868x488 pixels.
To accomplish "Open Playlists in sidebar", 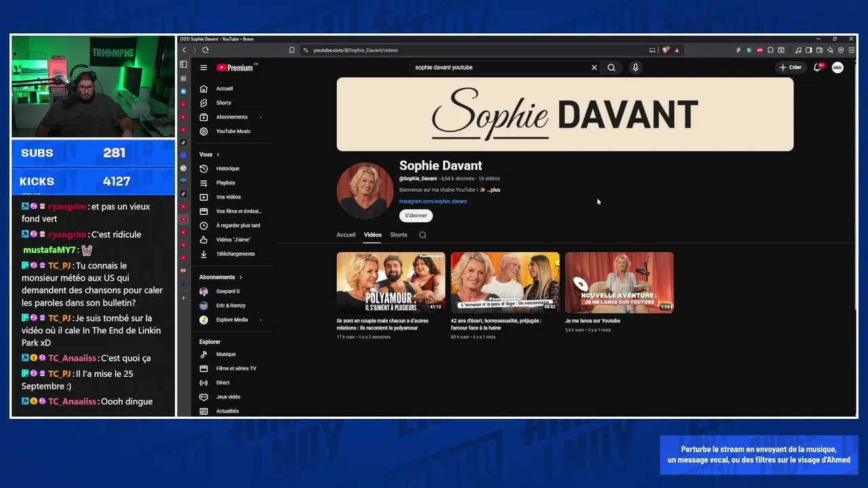I will 233,183.
